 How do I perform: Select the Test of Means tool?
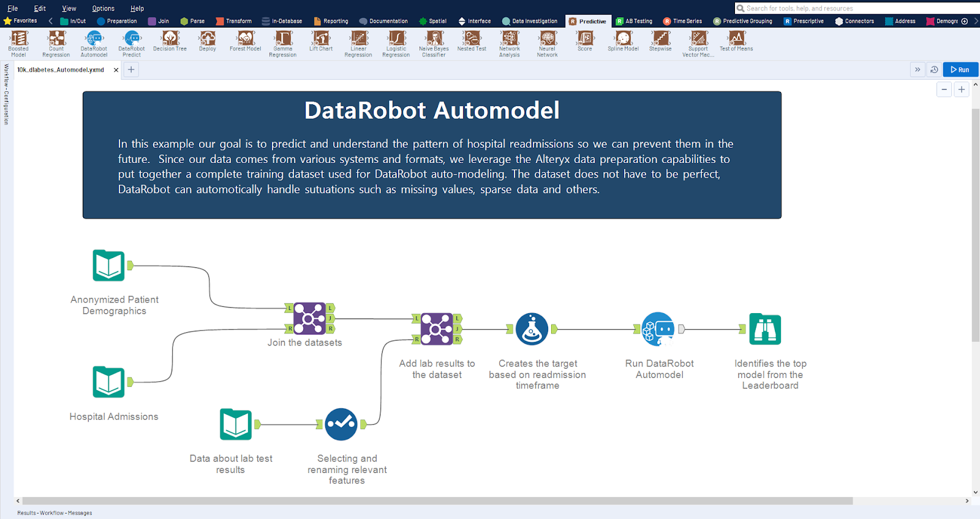(x=736, y=41)
